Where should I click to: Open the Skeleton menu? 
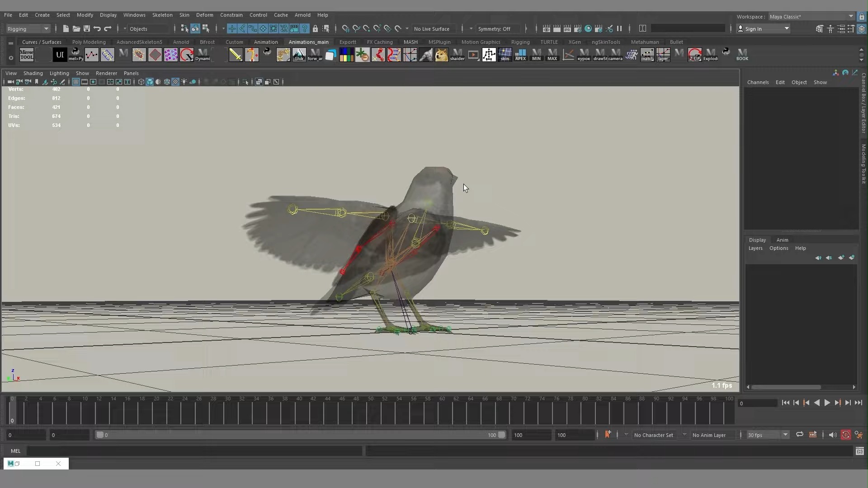(162, 15)
